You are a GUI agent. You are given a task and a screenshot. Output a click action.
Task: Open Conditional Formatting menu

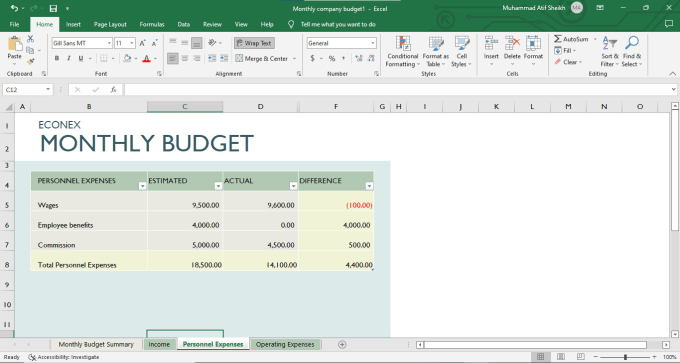point(403,52)
